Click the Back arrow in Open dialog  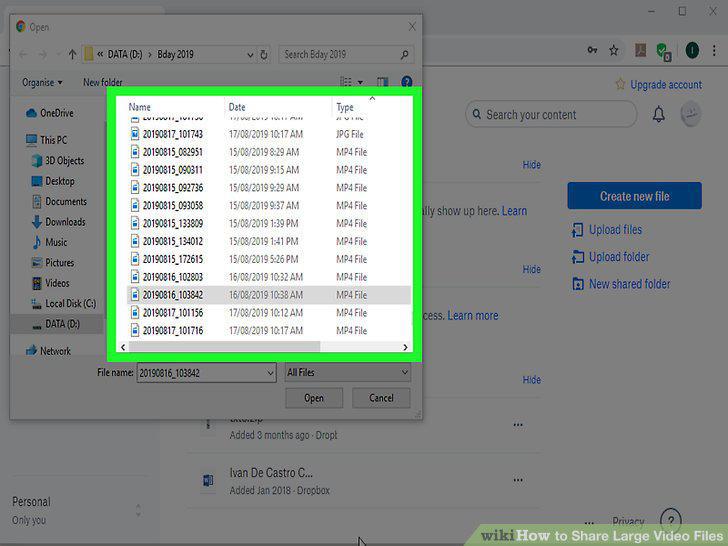pyautogui.click(x=23, y=54)
